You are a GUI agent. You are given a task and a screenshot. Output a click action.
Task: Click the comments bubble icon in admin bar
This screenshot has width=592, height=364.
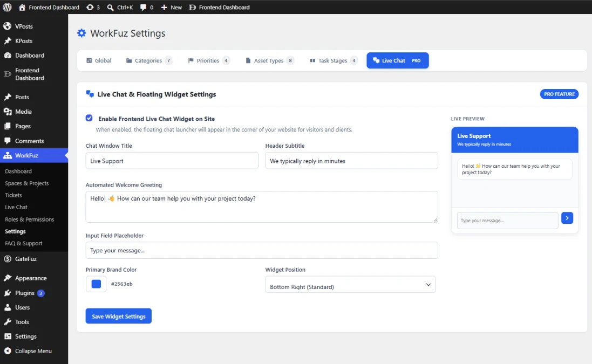[143, 7]
